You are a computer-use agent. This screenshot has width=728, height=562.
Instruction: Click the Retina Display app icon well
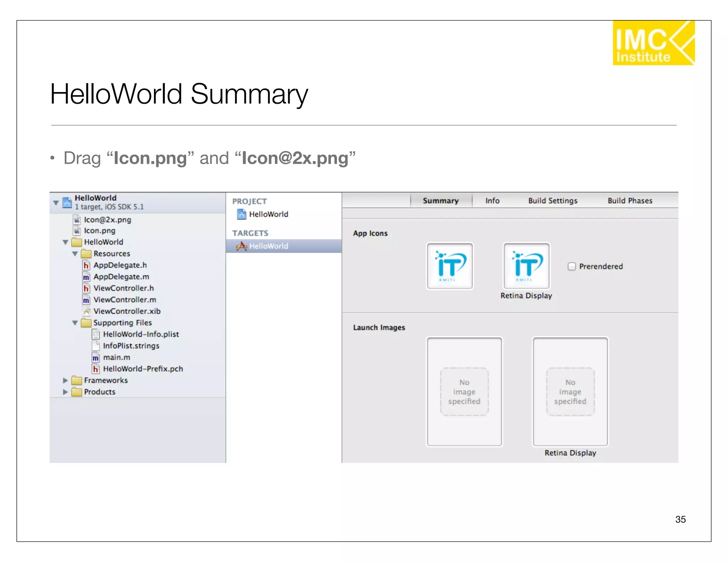[x=526, y=266]
